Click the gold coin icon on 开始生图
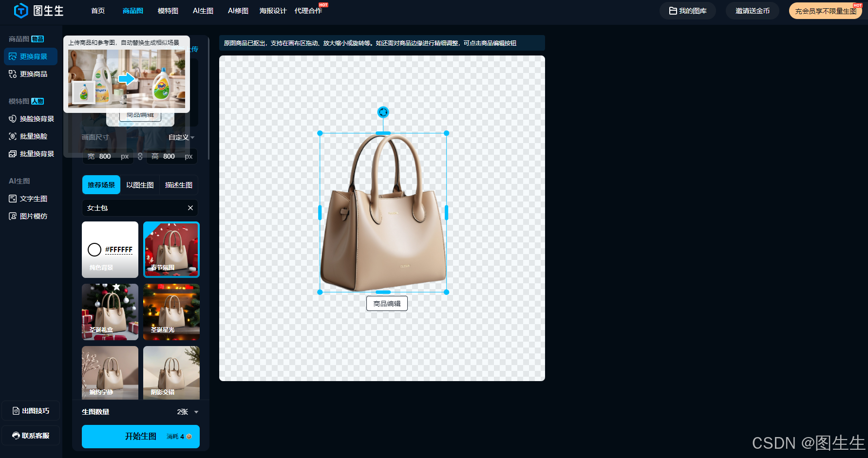This screenshot has height=458, width=868. [189, 437]
